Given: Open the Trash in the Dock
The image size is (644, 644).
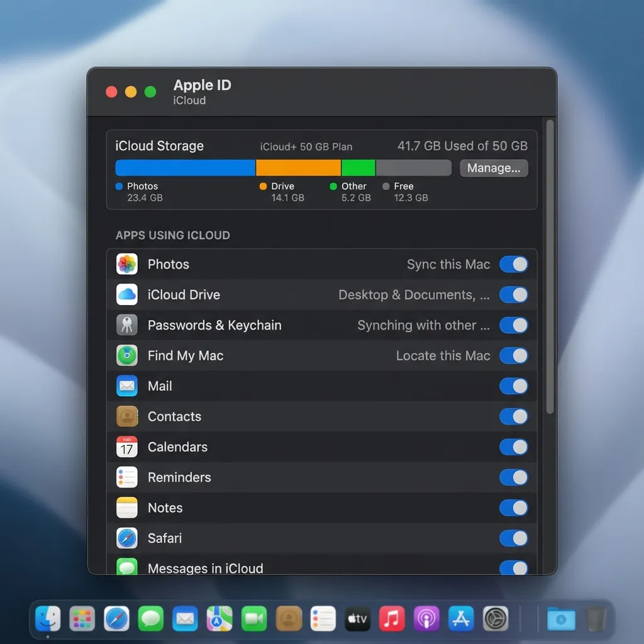Looking at the screenshot, I should coord(596,619).
